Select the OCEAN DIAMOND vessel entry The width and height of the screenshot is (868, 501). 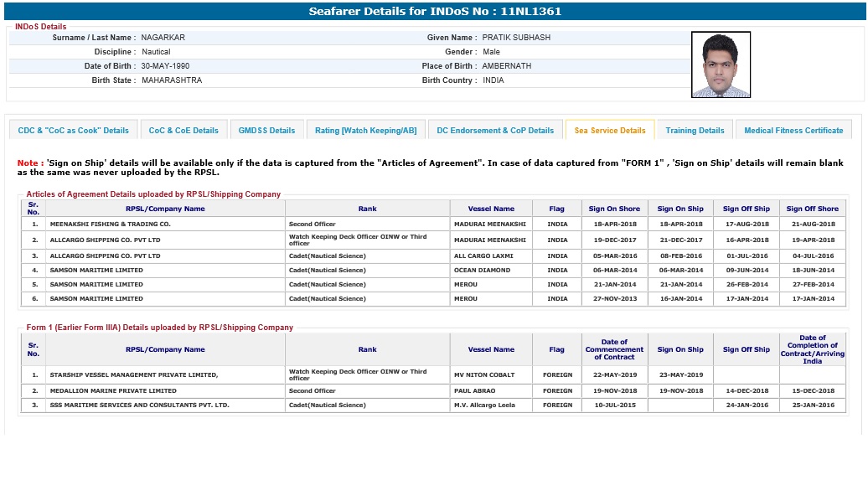(x=482, y=271)
